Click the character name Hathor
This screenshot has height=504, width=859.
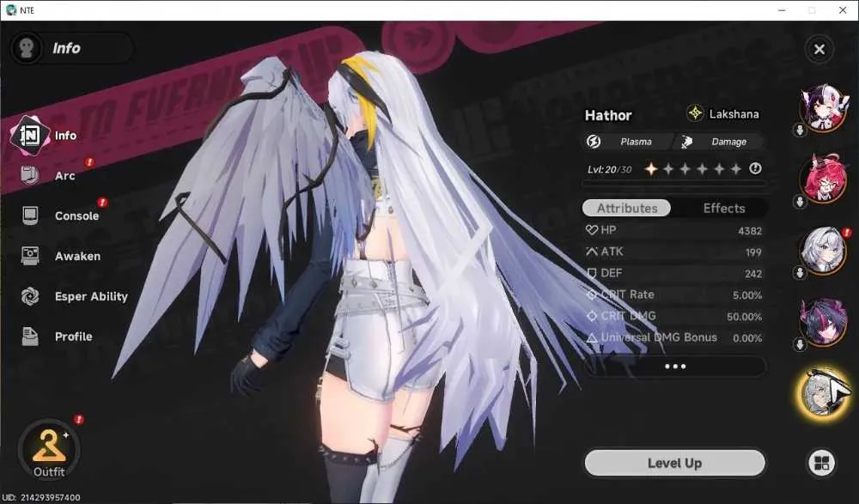[x=608, y=116]
